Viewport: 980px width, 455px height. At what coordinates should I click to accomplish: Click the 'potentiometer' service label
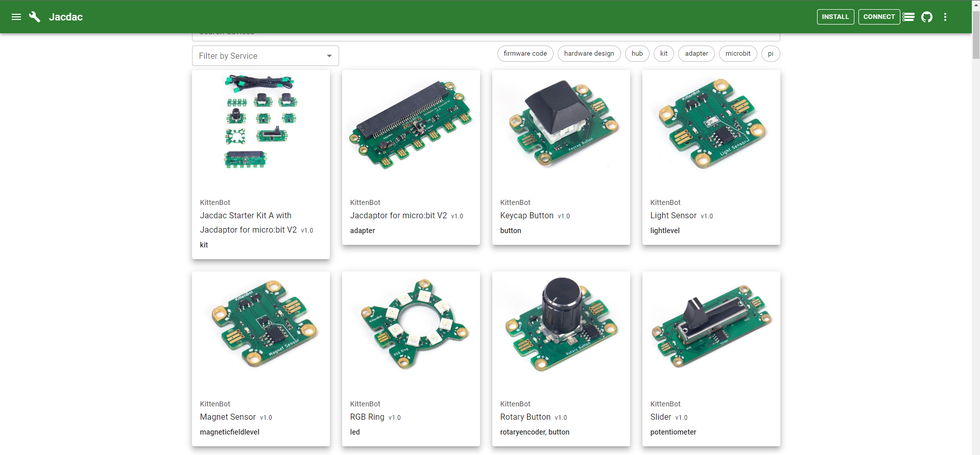[x=673, y=432]
